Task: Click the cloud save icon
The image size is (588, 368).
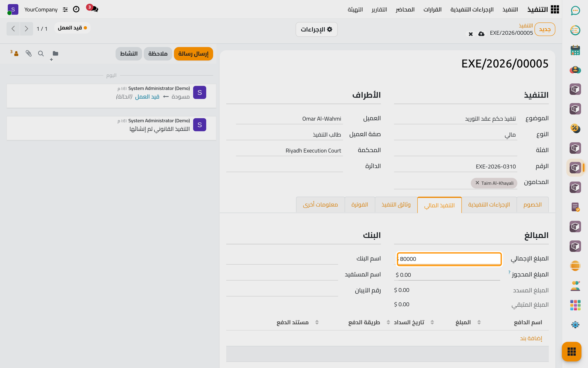Action: (x=481, y=34)
